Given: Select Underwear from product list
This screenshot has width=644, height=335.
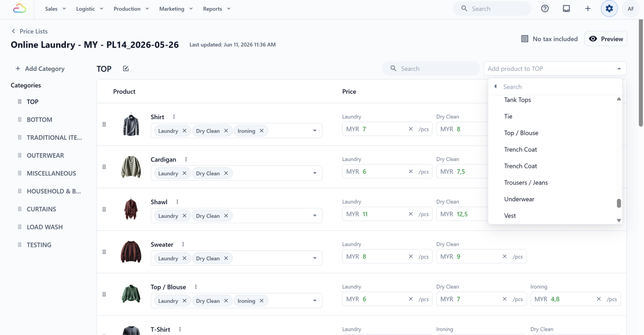Looking at the screenshot, I should pyautogui.click(x=519, y=199).
